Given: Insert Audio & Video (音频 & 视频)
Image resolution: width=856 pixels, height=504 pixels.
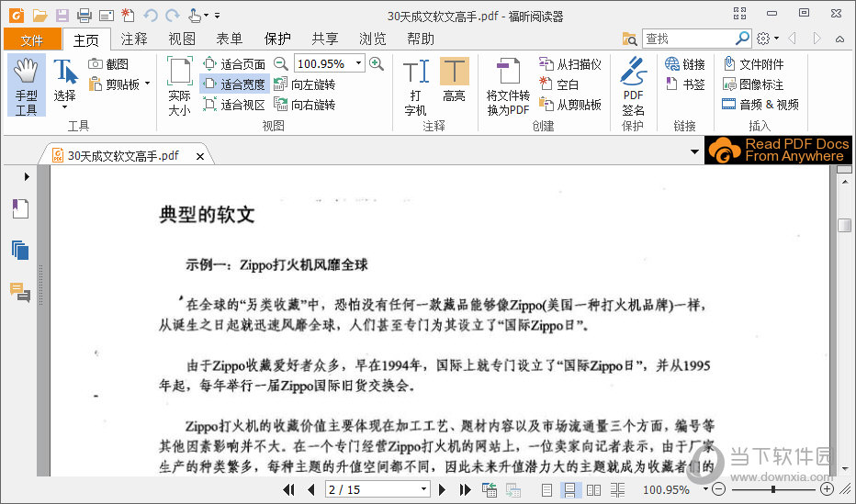Looking at the screenshot, I should (760, 104).
